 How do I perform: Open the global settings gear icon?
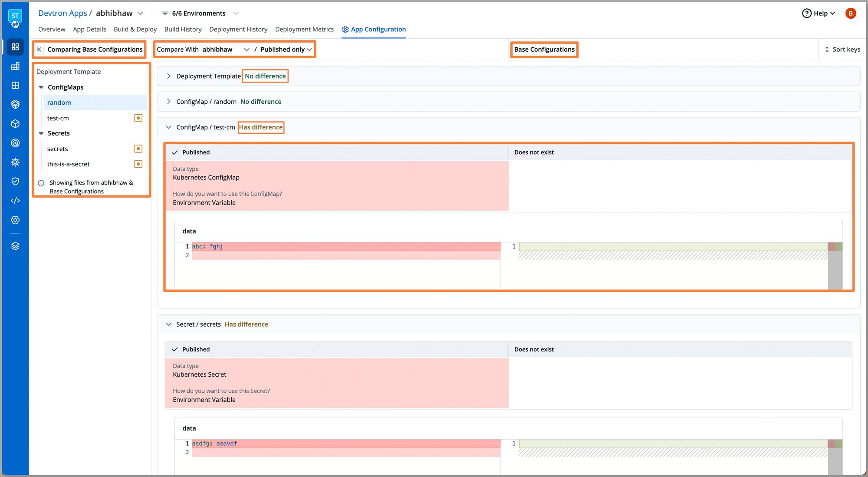15,220
